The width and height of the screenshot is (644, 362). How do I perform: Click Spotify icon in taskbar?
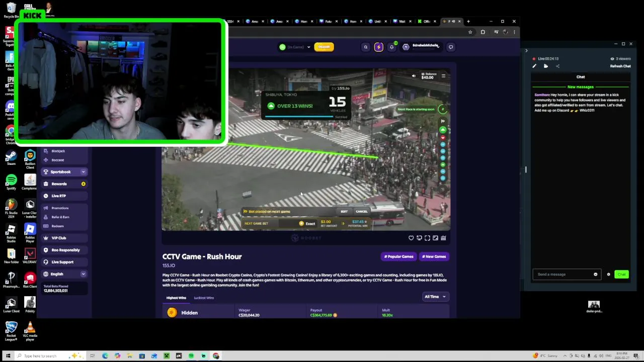click(x=191, y=356)
